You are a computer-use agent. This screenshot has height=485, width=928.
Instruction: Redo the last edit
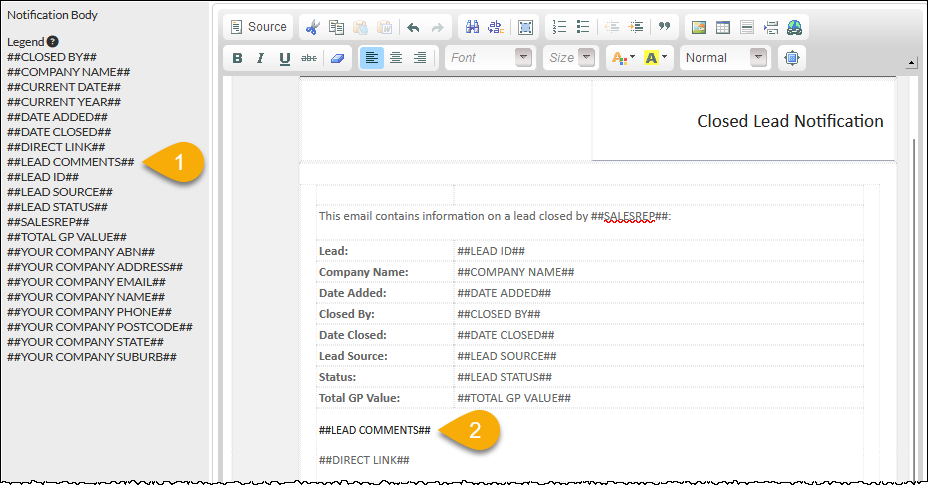click(437, 27)
